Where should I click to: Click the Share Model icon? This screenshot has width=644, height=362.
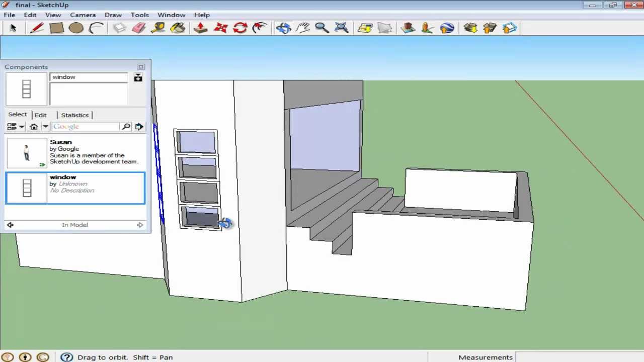coord(490,28)
